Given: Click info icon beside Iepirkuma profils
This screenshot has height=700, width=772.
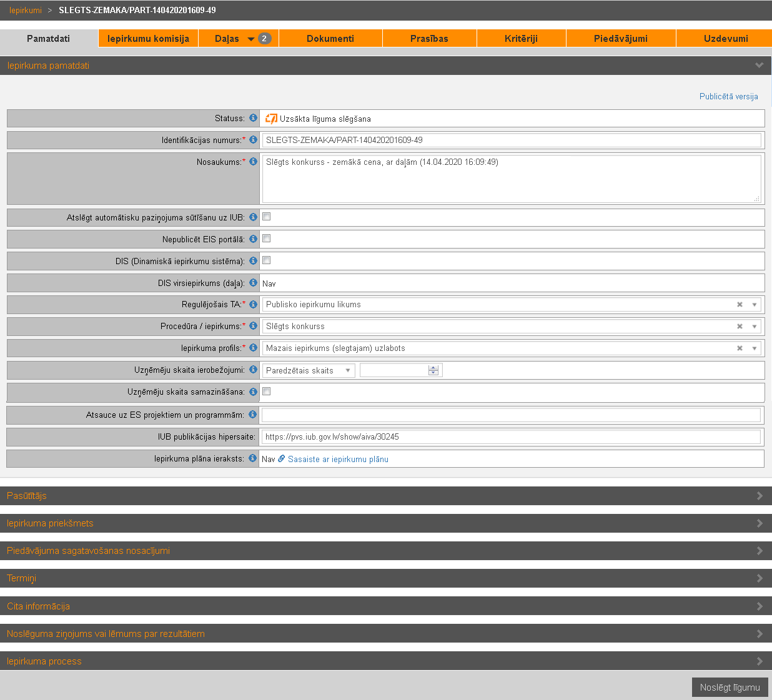Looking at the screenshot, I should click(253, 348).
